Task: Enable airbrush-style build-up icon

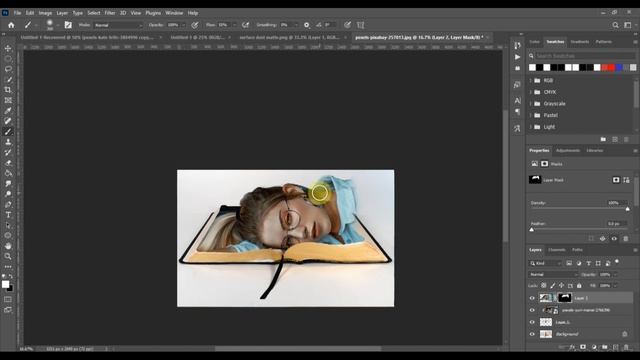Action: coord(245,25)
